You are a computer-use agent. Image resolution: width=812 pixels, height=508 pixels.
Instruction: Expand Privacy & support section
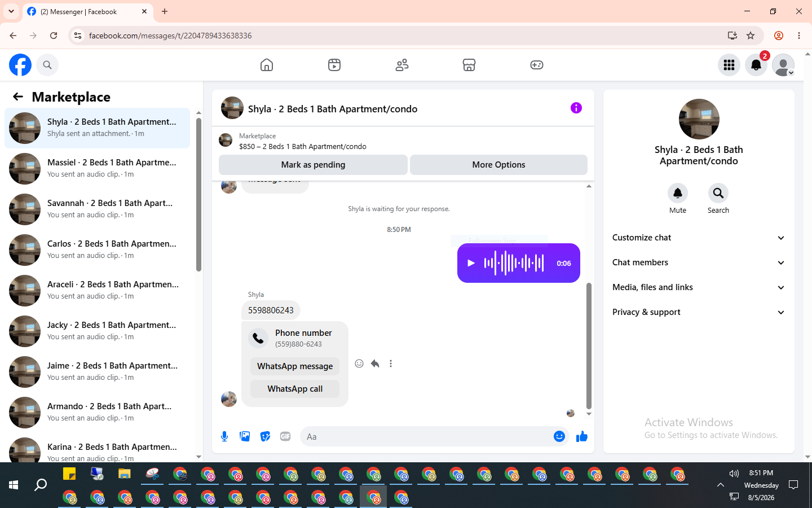[x=699, y=312]
